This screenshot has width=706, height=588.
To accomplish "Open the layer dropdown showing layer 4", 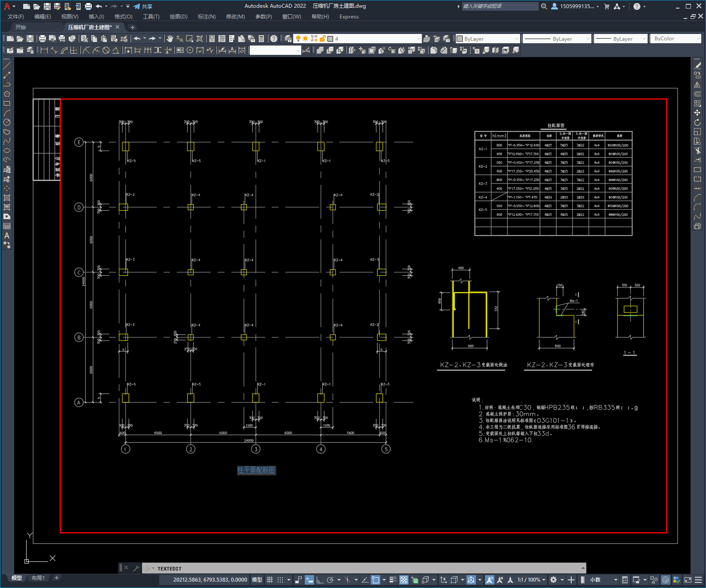I will tap(358, 39).
